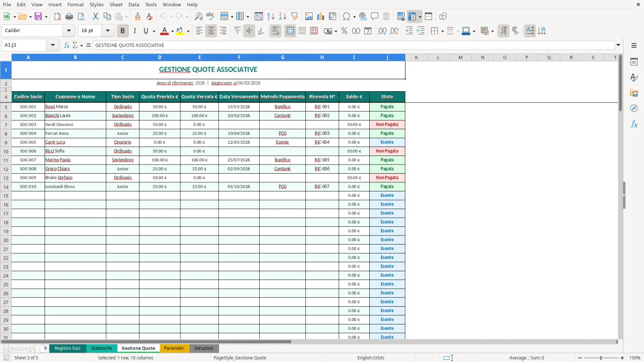This screenshot has width=644, height=362.
Task: Clear direct formatting
Action: click(149, 17)
